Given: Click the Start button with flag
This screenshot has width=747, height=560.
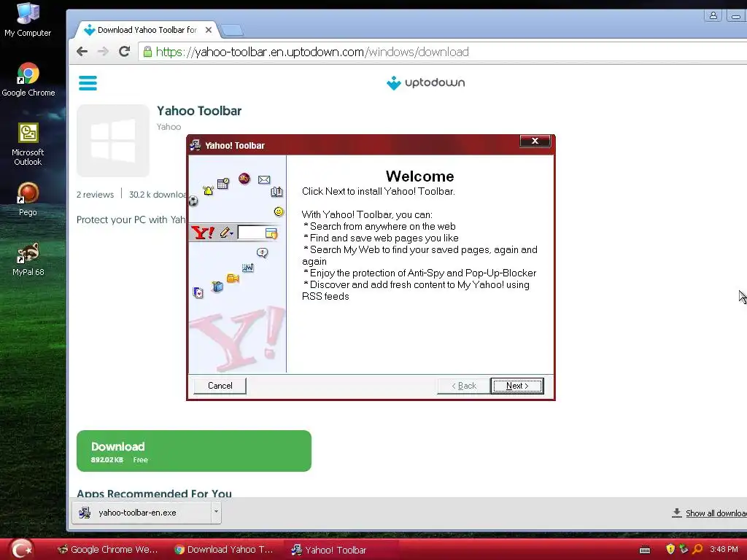Looking at the screenshot, I should click(x=22, y=550).
